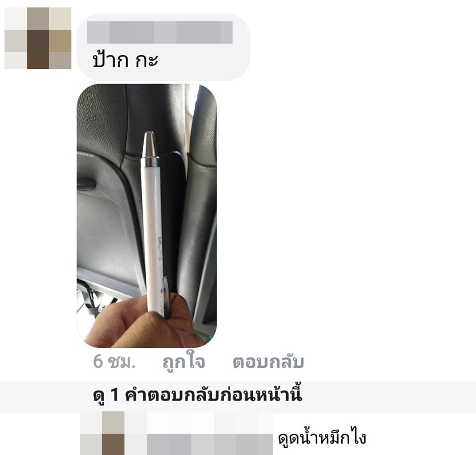Open the attached white pen photo
476x455 pixels.
pos(147,216)
